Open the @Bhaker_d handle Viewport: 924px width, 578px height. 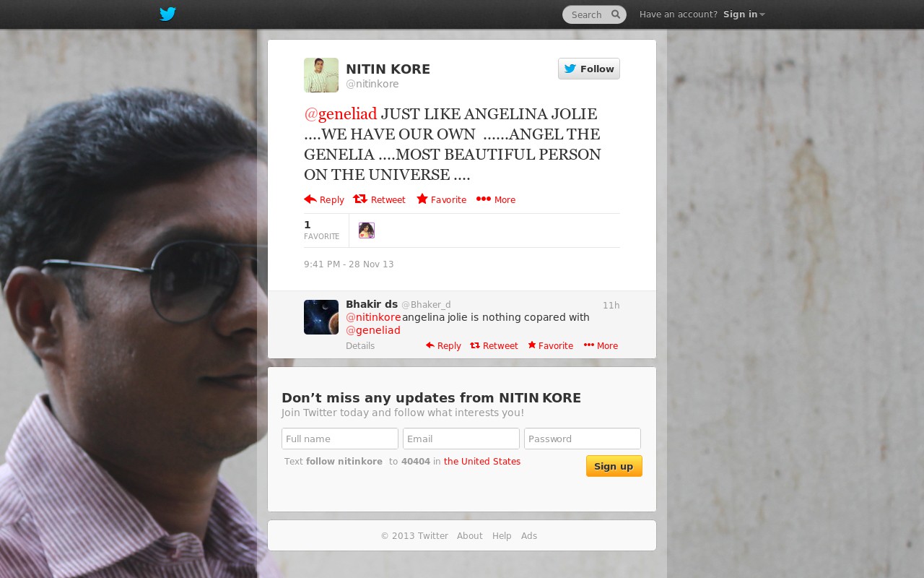tap(426, 305)
